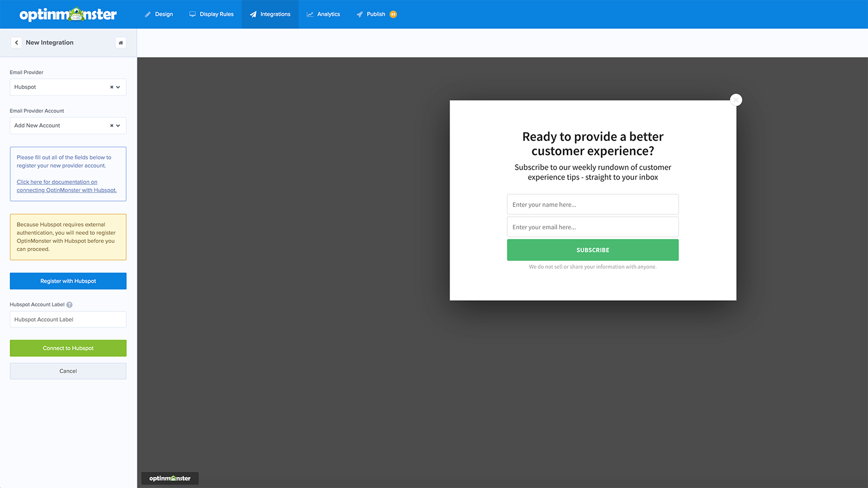Open Analytics via its chart icon

pos(310,14)
